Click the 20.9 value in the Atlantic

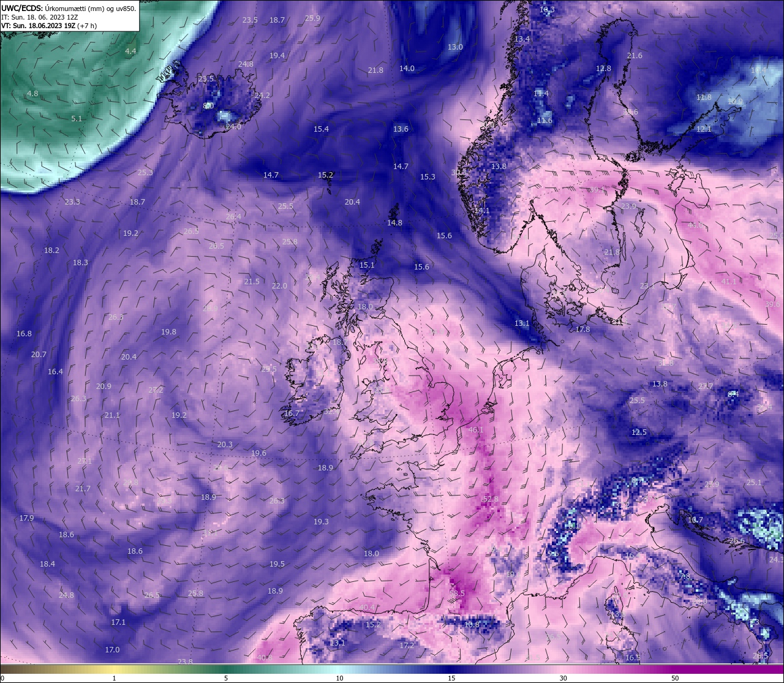click(x=104, y=387)
